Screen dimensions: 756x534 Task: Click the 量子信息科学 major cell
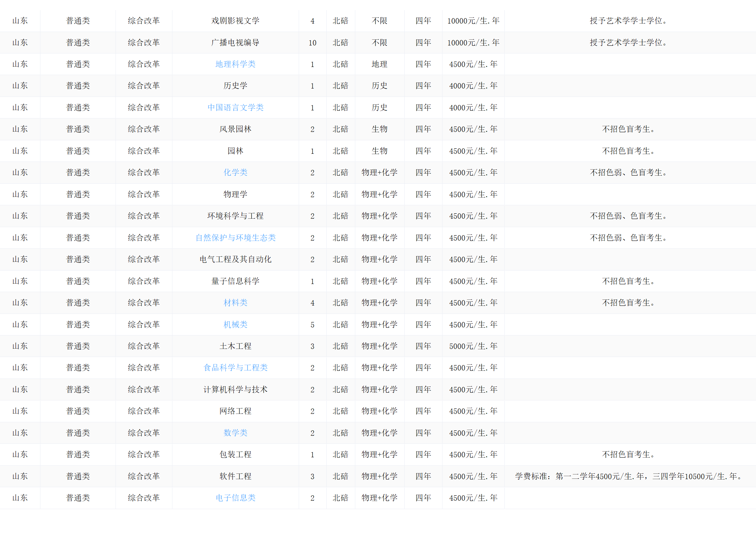[x=235, y=281]
